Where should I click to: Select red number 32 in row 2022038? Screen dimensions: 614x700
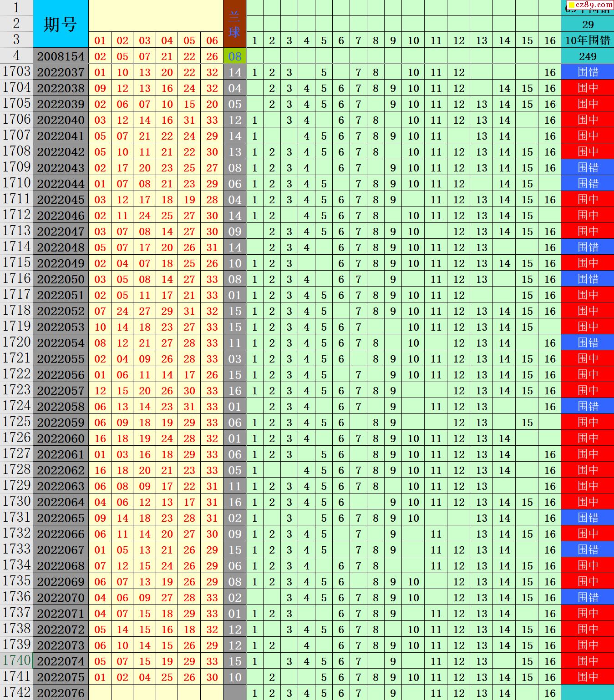[212, 88]
